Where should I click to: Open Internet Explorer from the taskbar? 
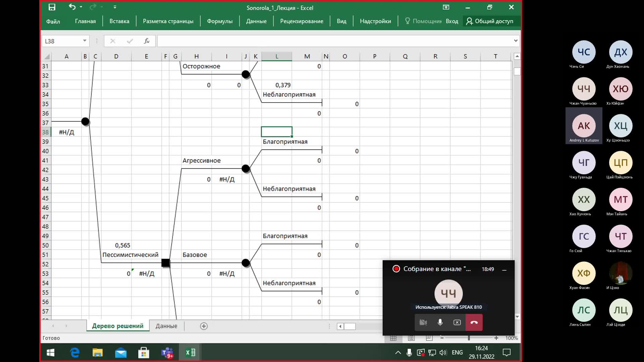pyautogui.click(x=74, y=353)
